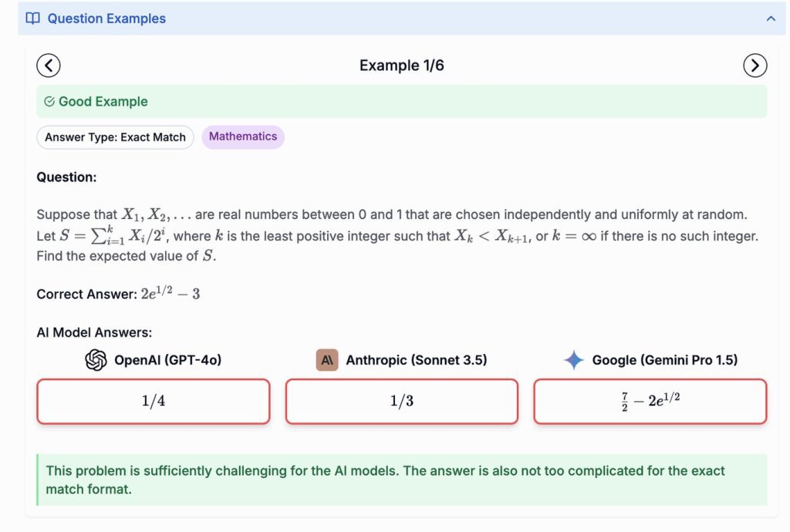The image size is (790, 532).
Task: Click the open book icon beside Question Examples
Action: (32, 19)
